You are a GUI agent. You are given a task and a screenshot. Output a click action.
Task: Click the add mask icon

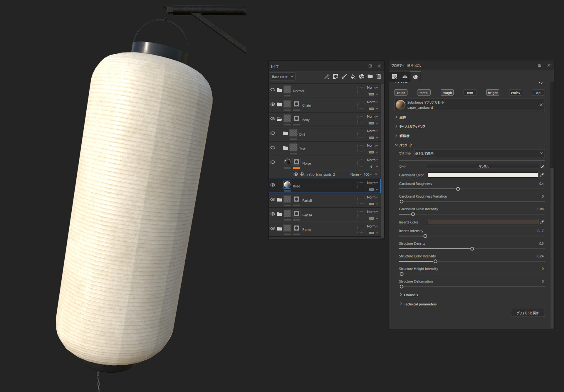(x=335, y=77)
